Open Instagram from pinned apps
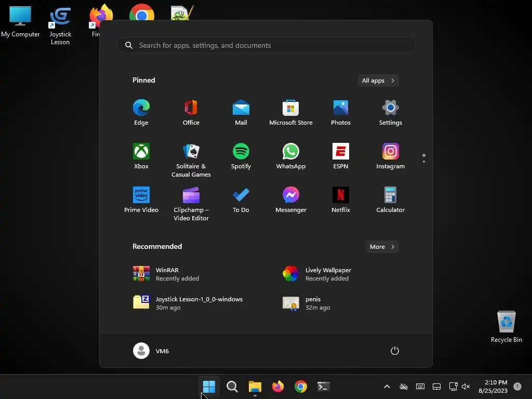This screenshot has width=532, height=399. pyautogui.click(x=391, y=156)
